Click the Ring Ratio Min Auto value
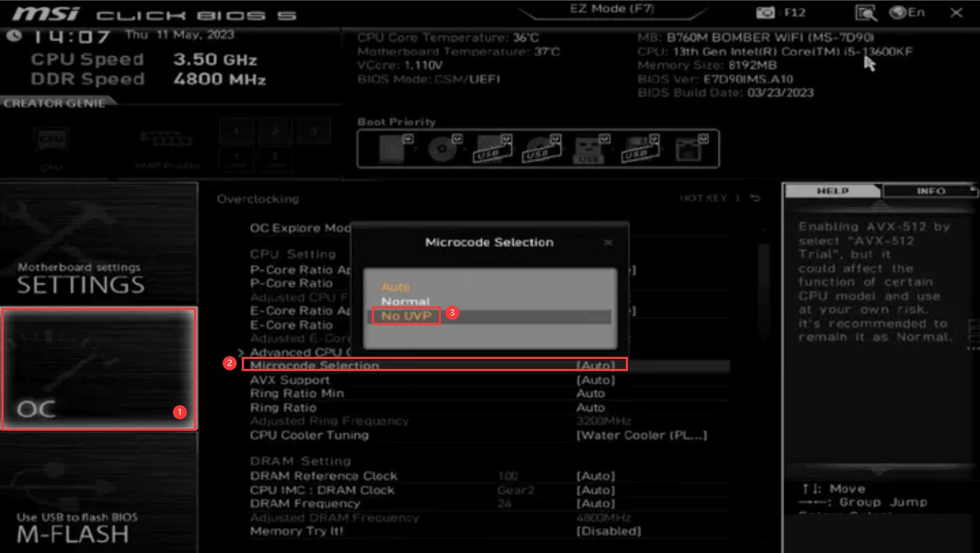 pyautogui.click(x=590, y=393)
